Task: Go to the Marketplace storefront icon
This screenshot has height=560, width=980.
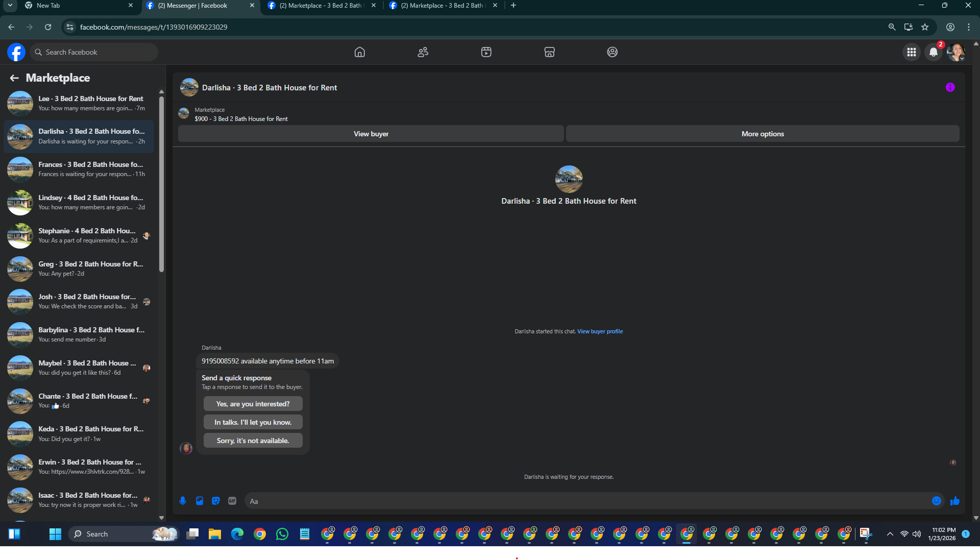Action: [549, 52]
